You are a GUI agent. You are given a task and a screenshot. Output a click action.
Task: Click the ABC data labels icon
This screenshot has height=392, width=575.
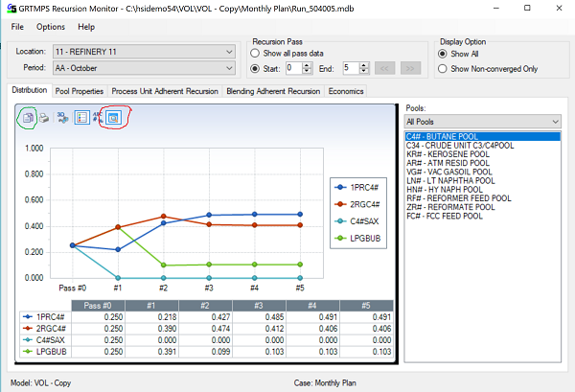tap(98, 118)
